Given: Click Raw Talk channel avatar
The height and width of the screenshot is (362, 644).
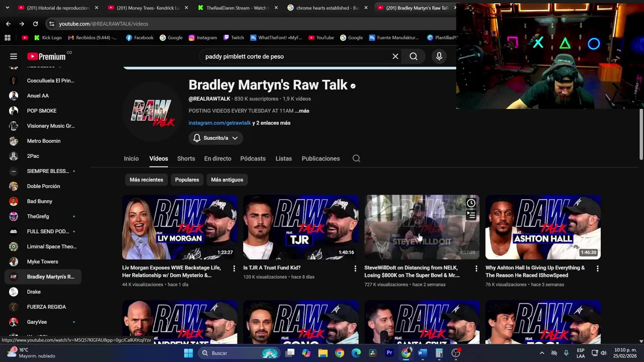Looking at the screenshot, I should click(153, 112).
